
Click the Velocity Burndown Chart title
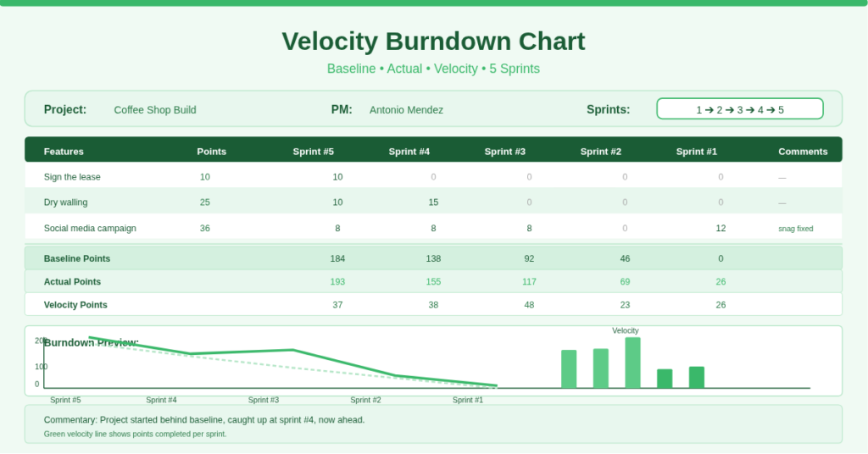pyautogui.click(x=433, y=42)
